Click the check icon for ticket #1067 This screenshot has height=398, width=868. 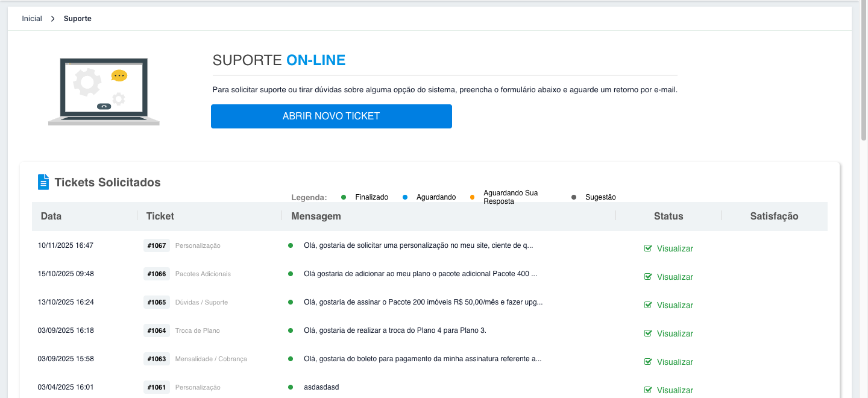click(x=648, y=248)
